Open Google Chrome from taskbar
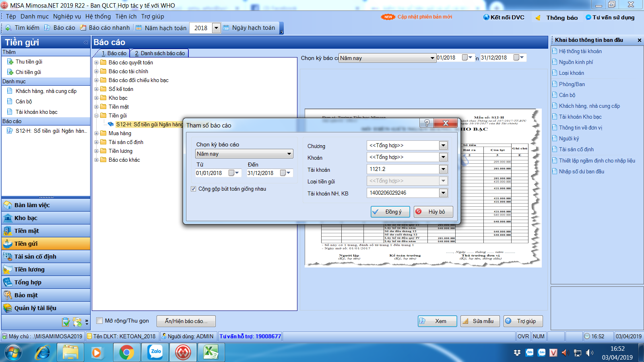Image resolution: width=644 pixels, height=362 pixels. pos(126,353)
